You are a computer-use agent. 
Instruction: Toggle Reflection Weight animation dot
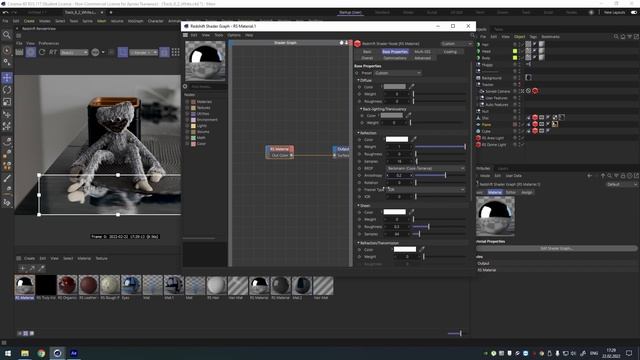(360, 147)
